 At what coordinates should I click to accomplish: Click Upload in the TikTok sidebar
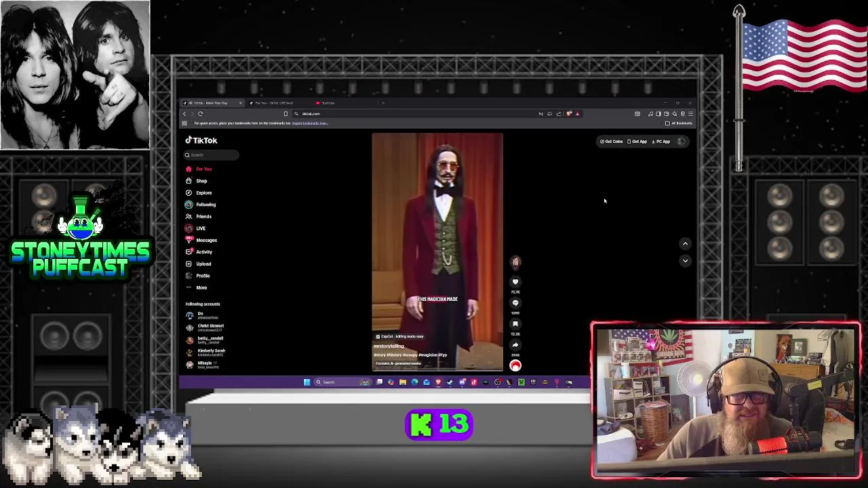[199, 264]
